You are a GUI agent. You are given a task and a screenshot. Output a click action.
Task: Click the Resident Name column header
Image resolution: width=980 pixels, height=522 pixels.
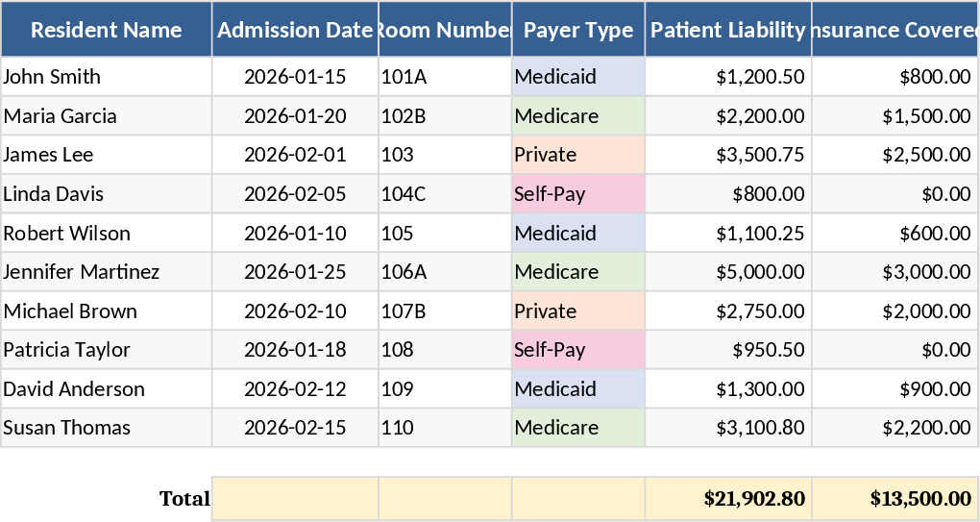point(106,30)
